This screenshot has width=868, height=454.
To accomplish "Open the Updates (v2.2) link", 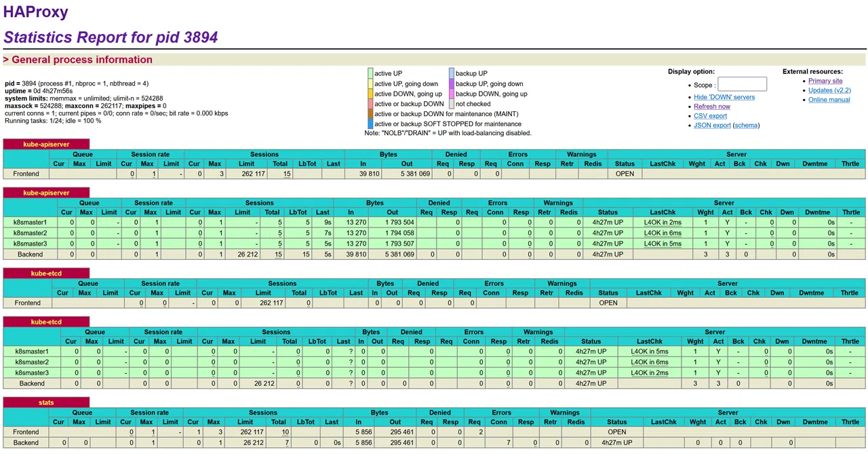I will [x=829, y=90].
